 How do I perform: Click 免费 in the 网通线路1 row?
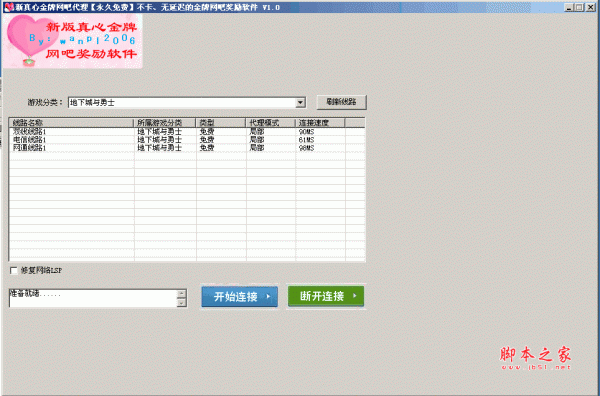coord(207,148)
